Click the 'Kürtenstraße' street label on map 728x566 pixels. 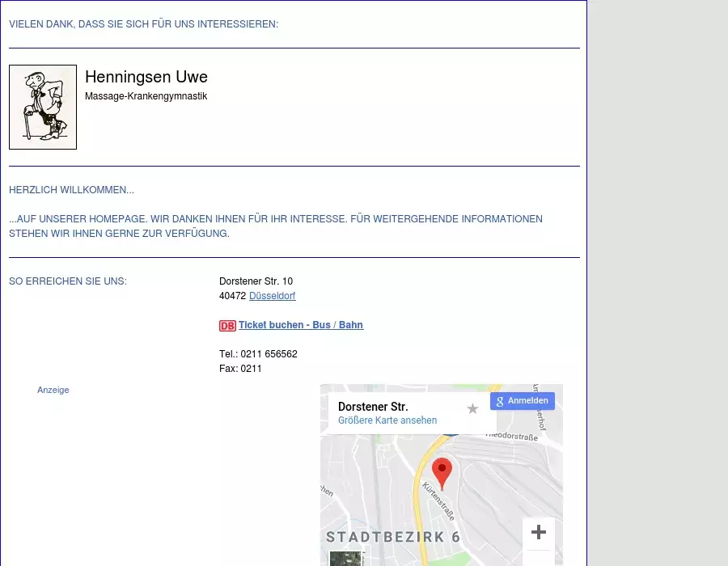[438, 502]
